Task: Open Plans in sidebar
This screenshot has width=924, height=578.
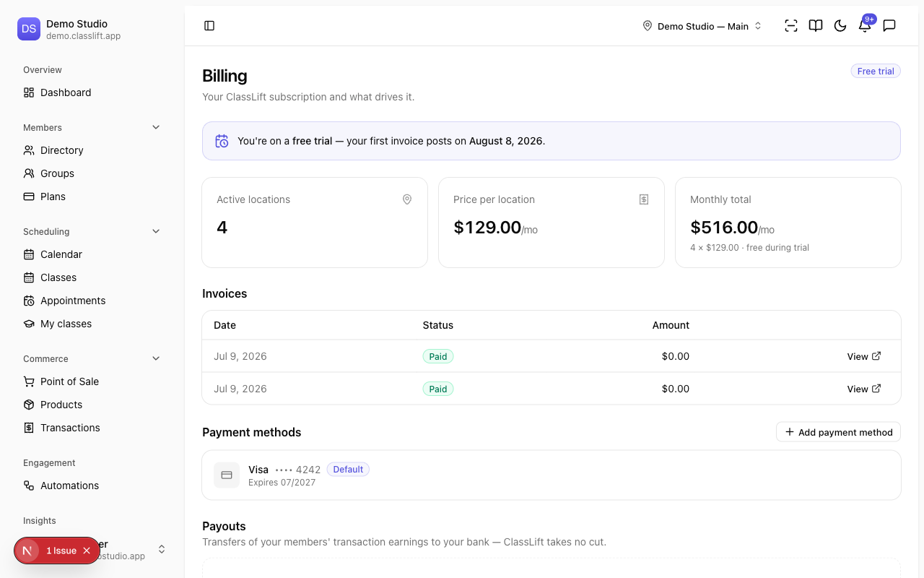Action: pos(92,197)
